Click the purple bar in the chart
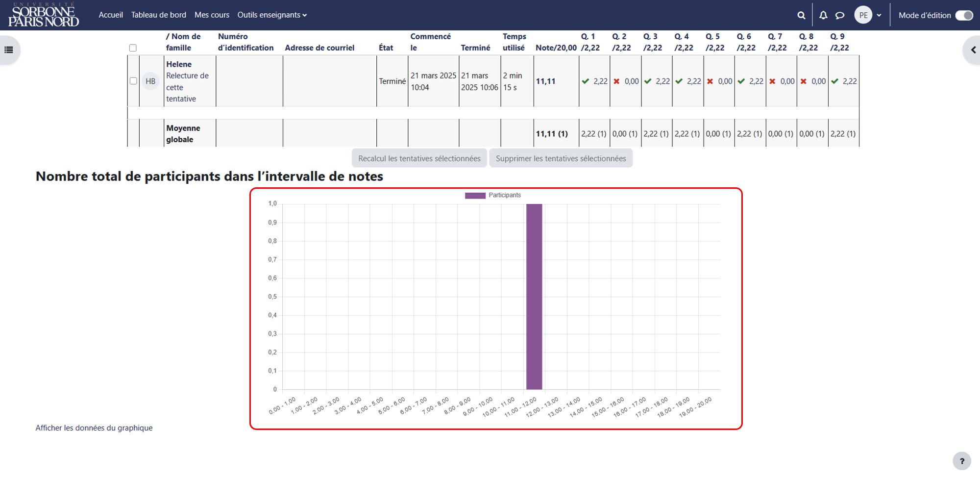Viewport: 980px width, 480px height. (534, 297)
